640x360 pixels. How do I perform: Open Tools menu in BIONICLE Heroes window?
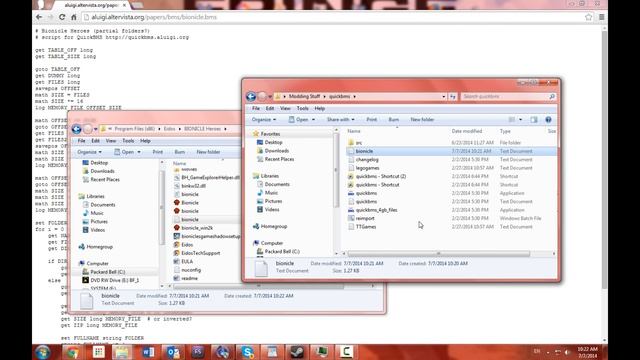128,141
